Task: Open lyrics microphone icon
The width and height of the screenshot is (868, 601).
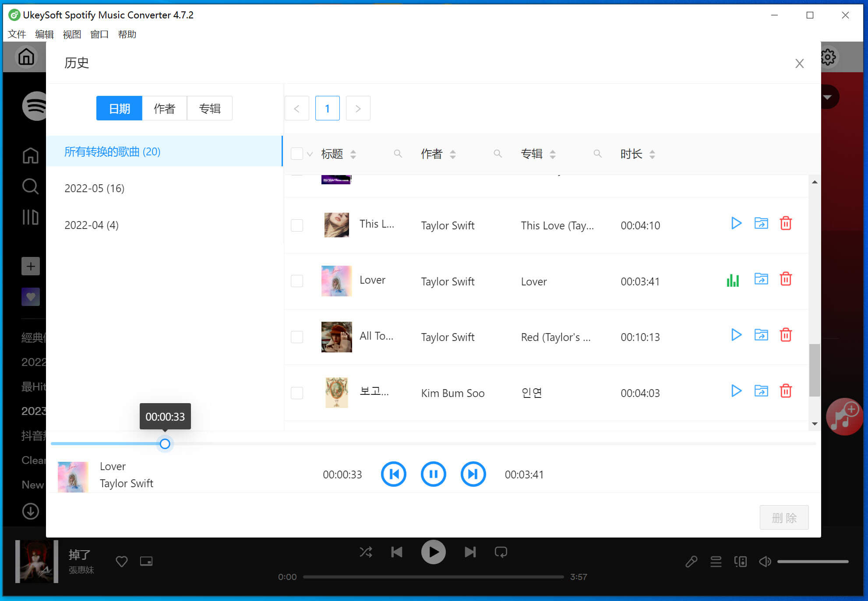Action: click(692, 561)
